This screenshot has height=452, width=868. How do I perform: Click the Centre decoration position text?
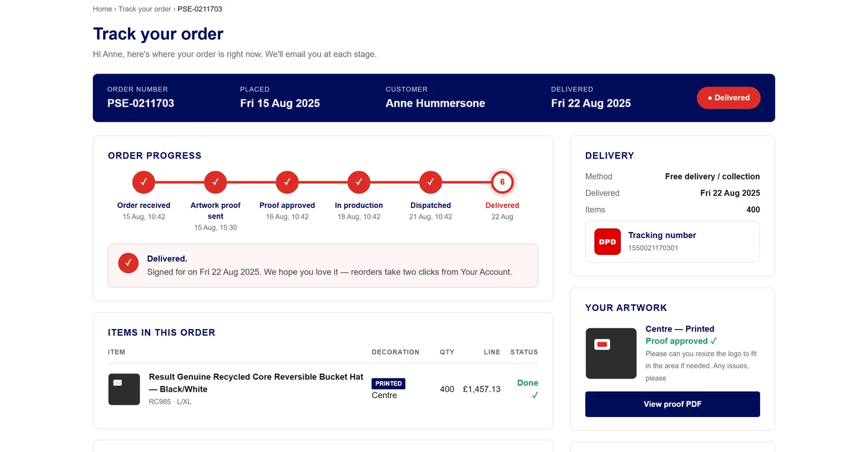pos(385,395)
